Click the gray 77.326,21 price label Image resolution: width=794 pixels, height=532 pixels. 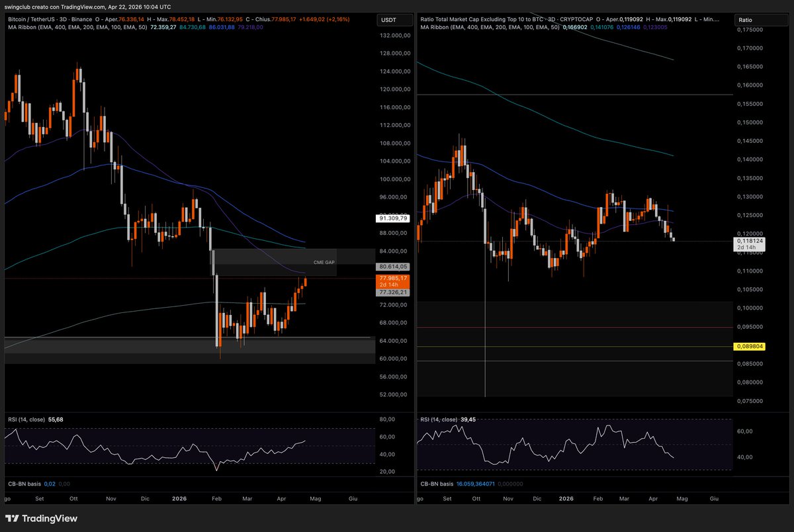pos(392,292)
